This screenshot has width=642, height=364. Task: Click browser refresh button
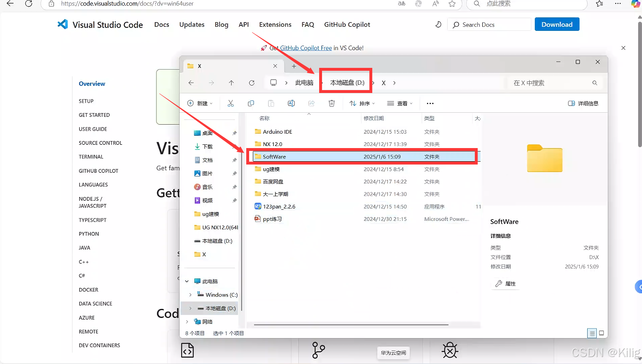[x=28, y=4]
